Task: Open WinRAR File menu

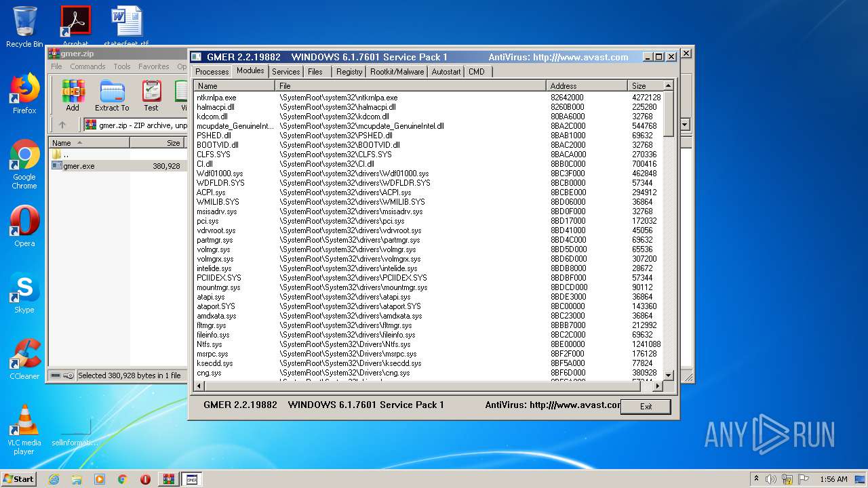Action: tap(57, 66)
